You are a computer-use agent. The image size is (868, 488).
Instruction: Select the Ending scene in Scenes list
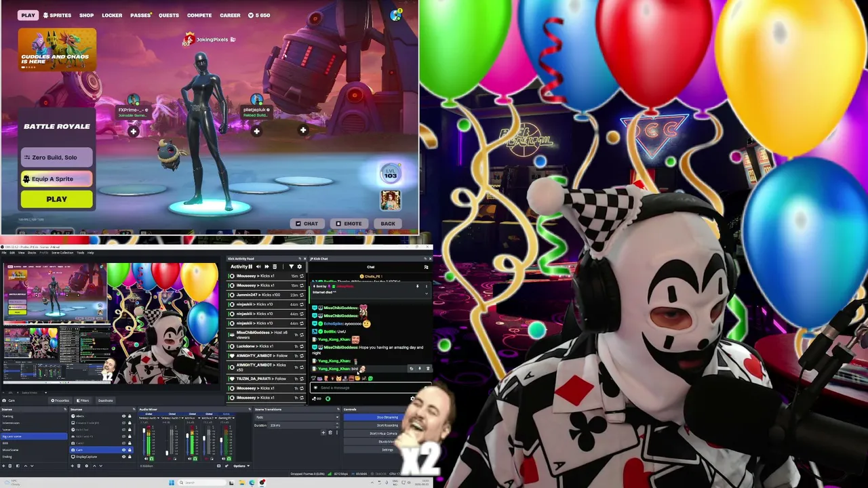[34, 457]
